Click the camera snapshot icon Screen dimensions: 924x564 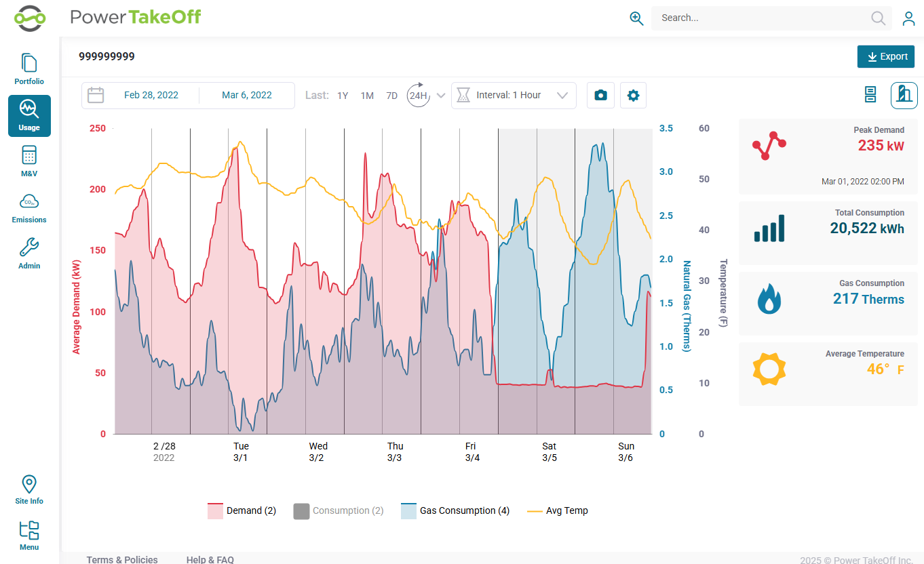[x=600, y=96]
